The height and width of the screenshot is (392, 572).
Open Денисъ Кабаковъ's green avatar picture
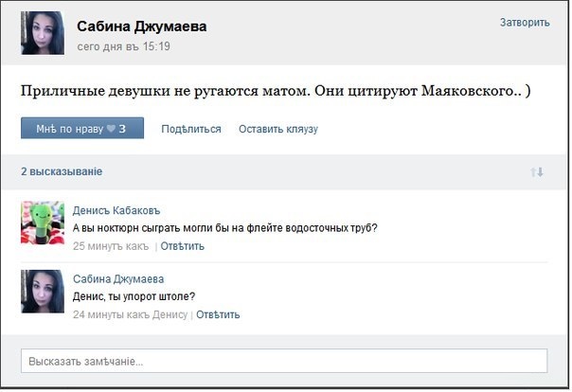(43, 223)
